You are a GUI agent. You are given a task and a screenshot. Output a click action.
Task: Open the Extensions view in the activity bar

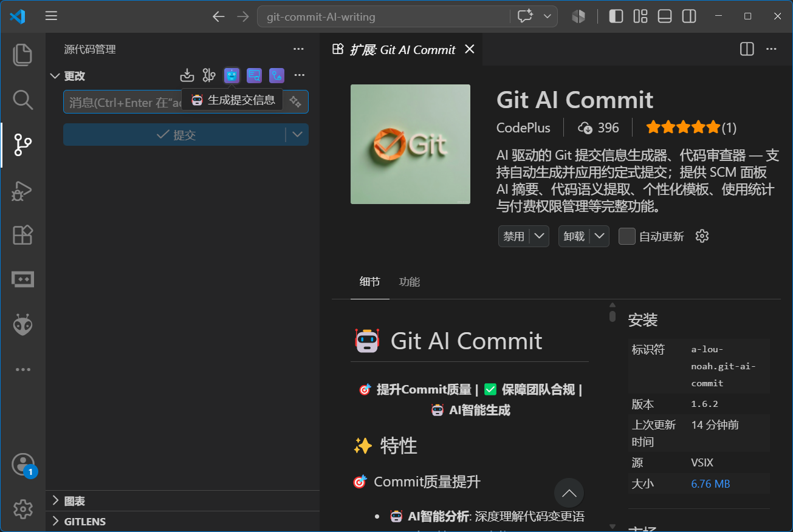(22, 235)
